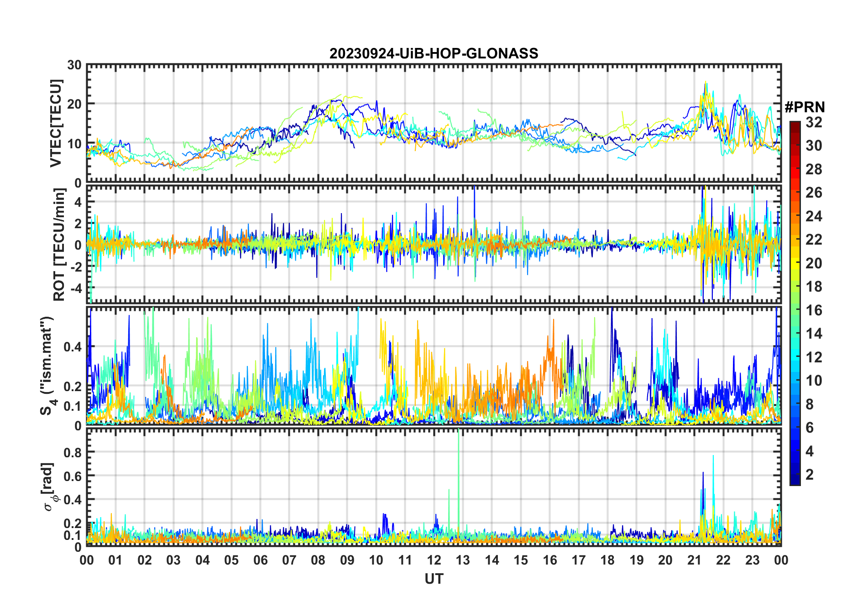
Task: Click the PRN colorbar strip
Action: [795, 303]
